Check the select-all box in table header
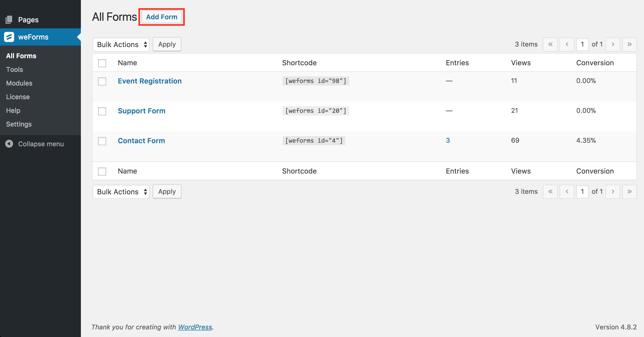Screen dimensions: 644x337 click(102, 63)
